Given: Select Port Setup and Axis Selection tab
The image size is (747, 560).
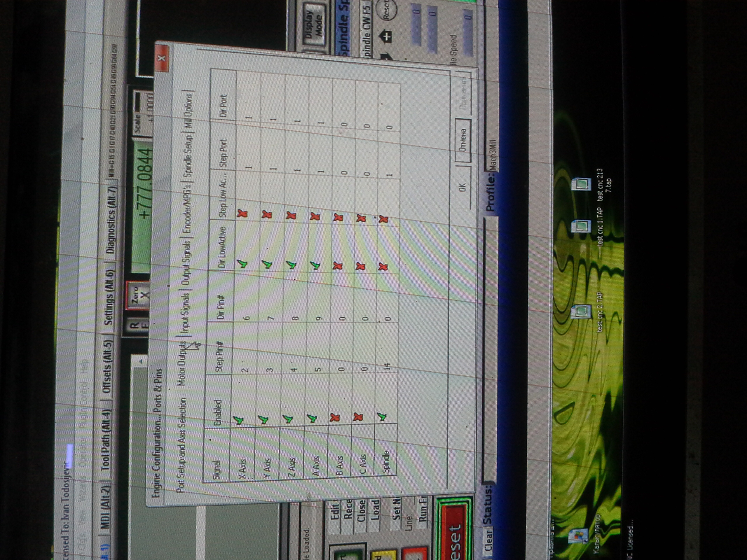Looking at the screenshot, I should click(x=182, y=445).
